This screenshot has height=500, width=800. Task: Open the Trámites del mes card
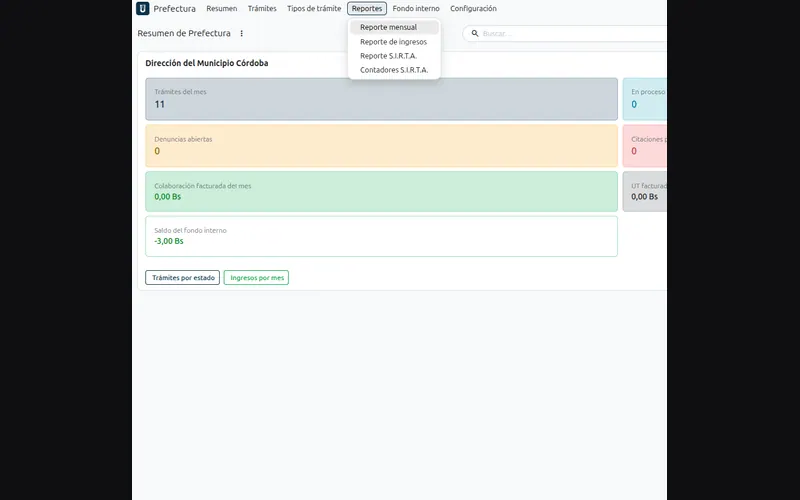pos(381,99)
